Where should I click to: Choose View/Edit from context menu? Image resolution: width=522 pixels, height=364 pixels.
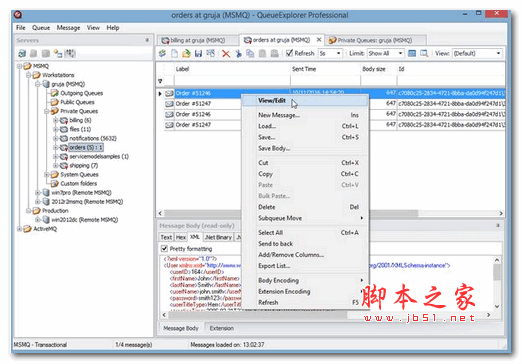point(305,101)
